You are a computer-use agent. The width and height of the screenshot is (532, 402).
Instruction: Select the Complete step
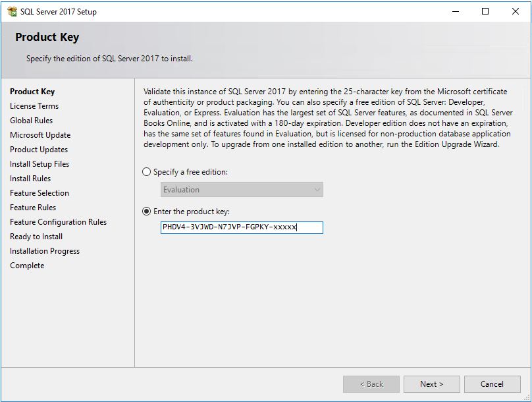point(27,266)
